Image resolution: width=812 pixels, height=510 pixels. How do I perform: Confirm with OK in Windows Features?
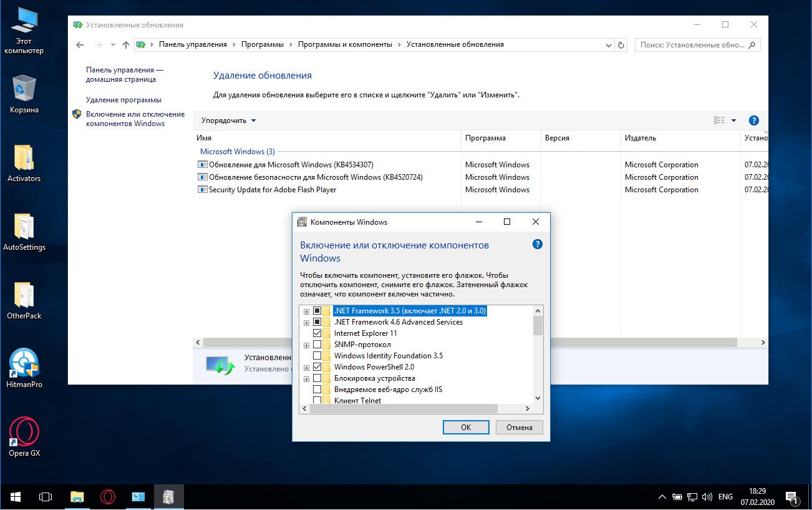click(x=466, y=427)
